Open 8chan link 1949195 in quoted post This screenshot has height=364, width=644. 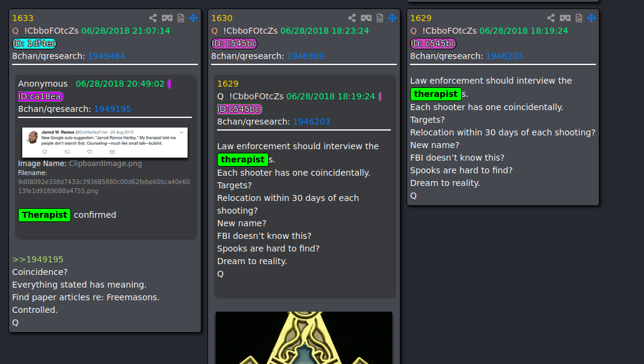[112, 109]
